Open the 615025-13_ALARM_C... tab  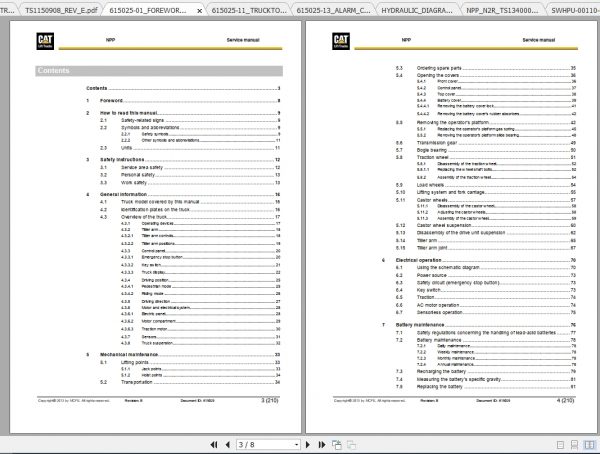(x=333, y=10)
